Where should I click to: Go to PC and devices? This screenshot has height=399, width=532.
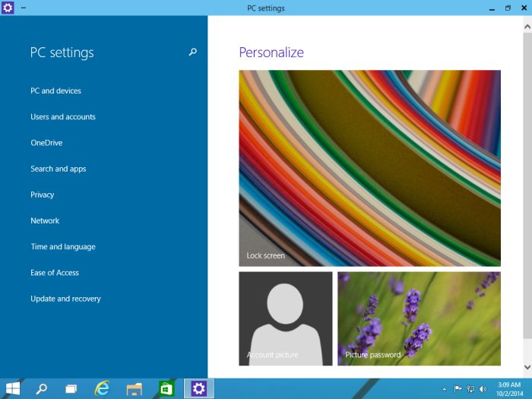coord(55,91)
